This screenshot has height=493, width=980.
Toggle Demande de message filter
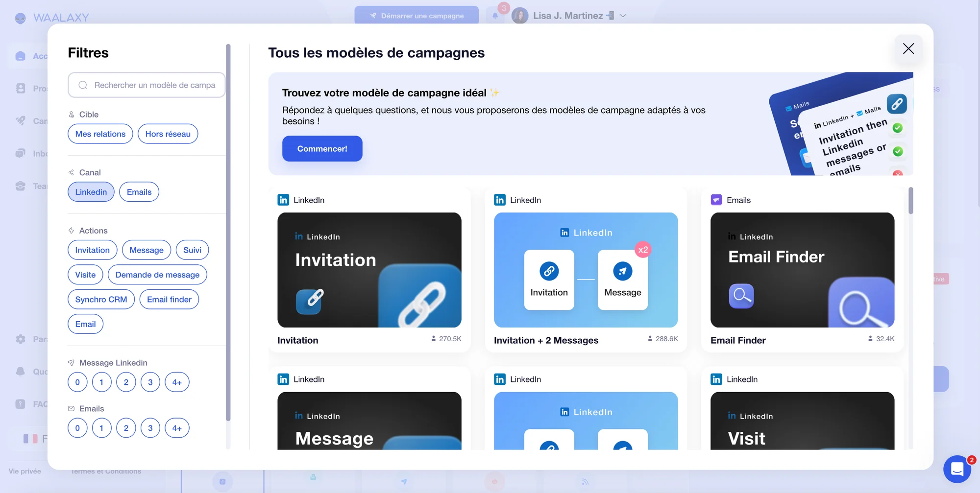[x=157, y=275]
